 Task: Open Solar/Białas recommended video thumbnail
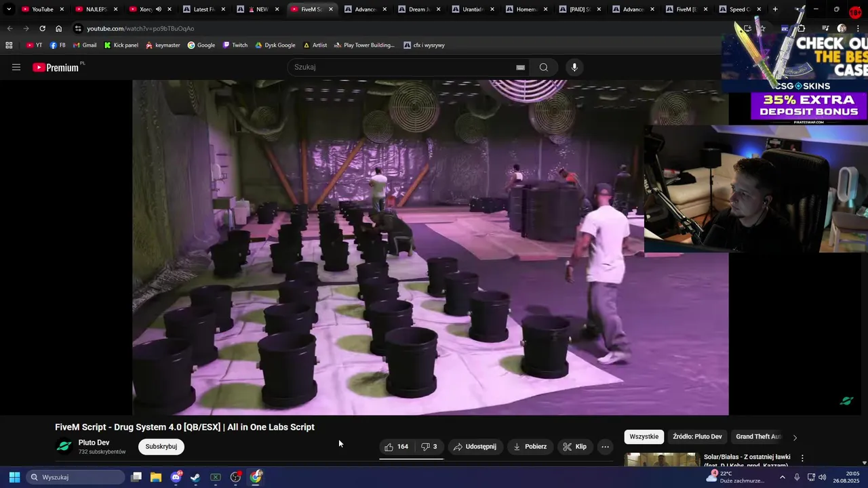coord(661,460)
